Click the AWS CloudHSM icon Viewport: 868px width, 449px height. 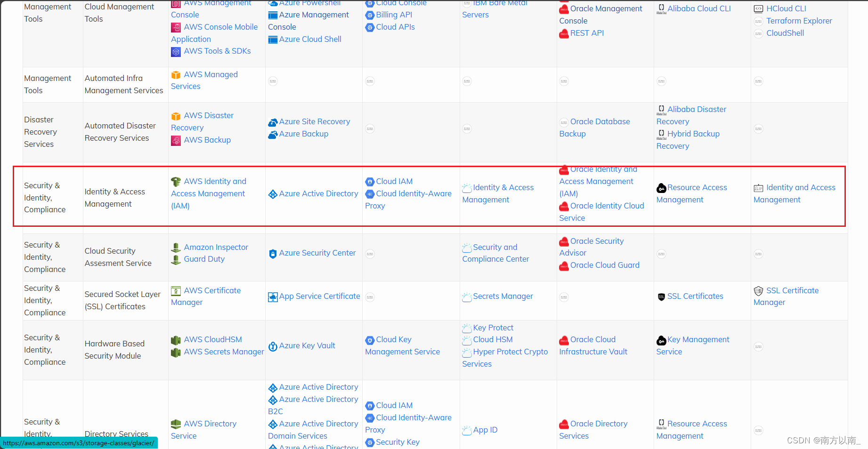176,340
